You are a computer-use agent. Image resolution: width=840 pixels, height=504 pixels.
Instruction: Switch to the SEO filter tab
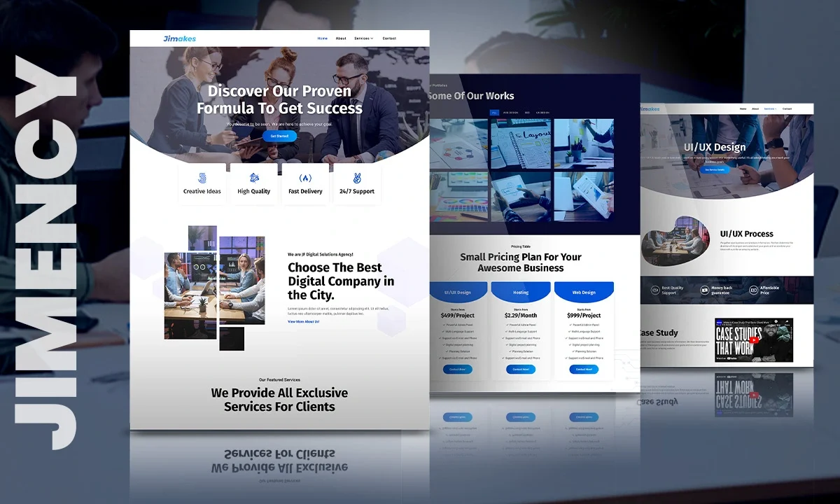coord(527,112)
